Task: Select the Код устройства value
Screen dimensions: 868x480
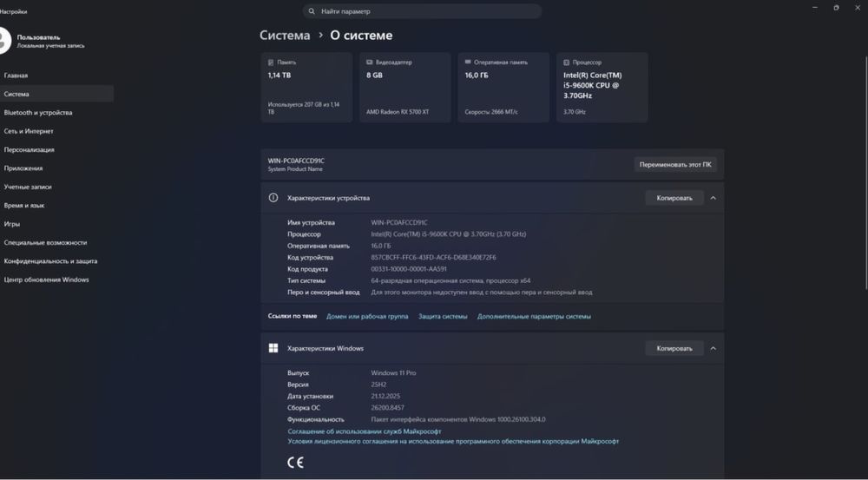Action: 433,258
